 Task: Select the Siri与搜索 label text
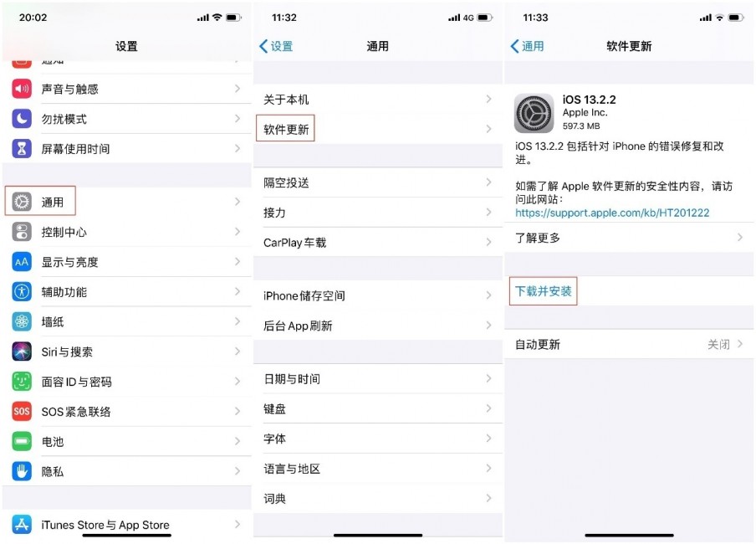[67, 352]
